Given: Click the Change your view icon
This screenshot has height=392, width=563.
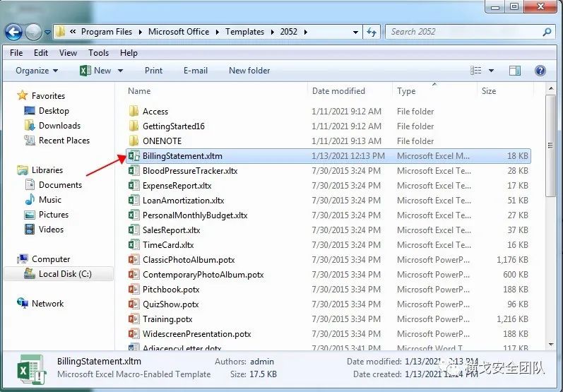Looking at the screenshot, I should [475, 71].
